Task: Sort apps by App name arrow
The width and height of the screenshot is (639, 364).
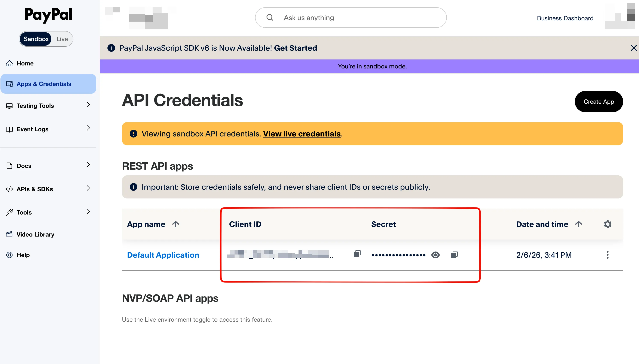Action: tap(176, 224)
